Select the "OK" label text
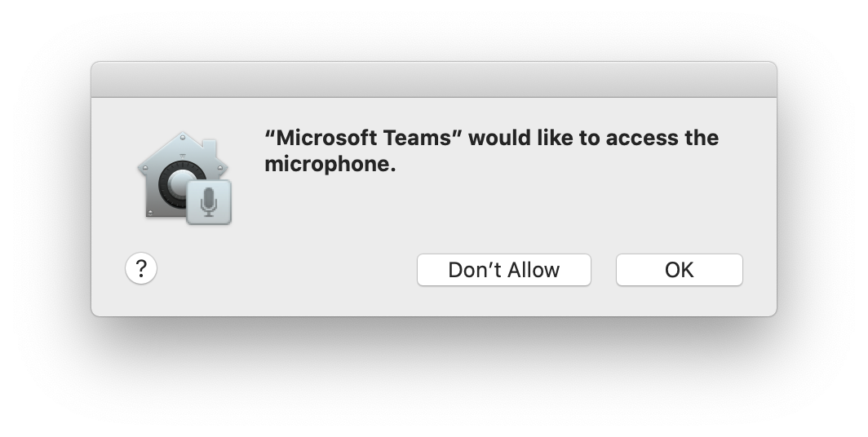This screenshot has width=868, height=437. (680, 270)
